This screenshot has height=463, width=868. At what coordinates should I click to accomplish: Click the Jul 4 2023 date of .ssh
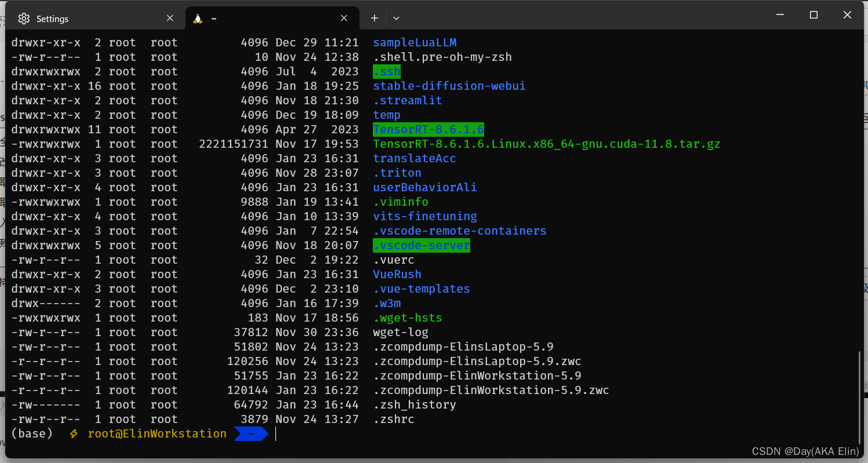pos(317,72)
